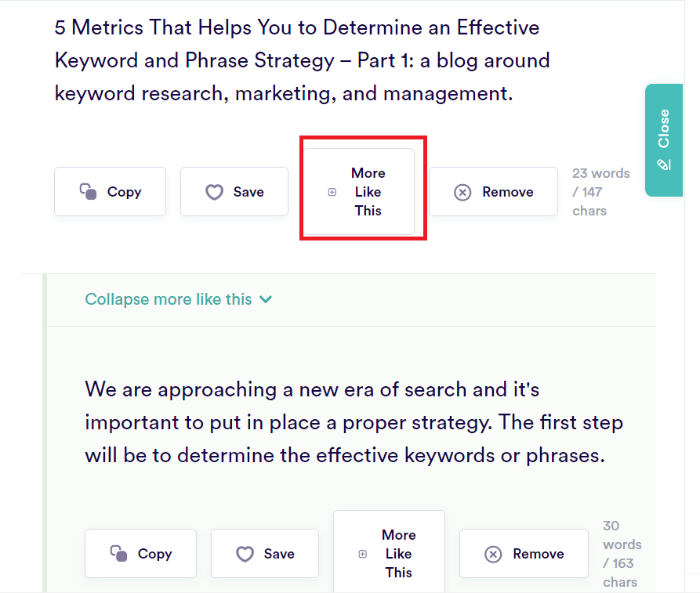
Task: Click the circled X icon beside headline Remove
Action: click(462, 191)
